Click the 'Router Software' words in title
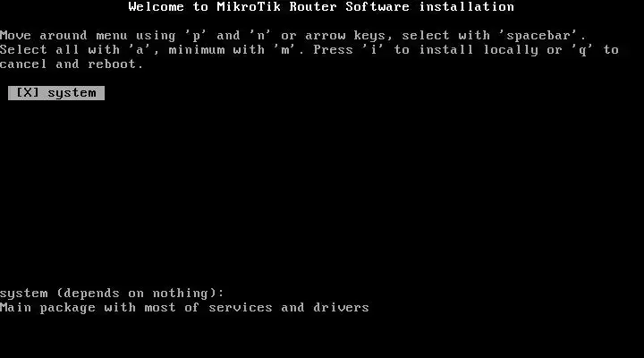Screen dimensions: 644x358 [349, 6]
